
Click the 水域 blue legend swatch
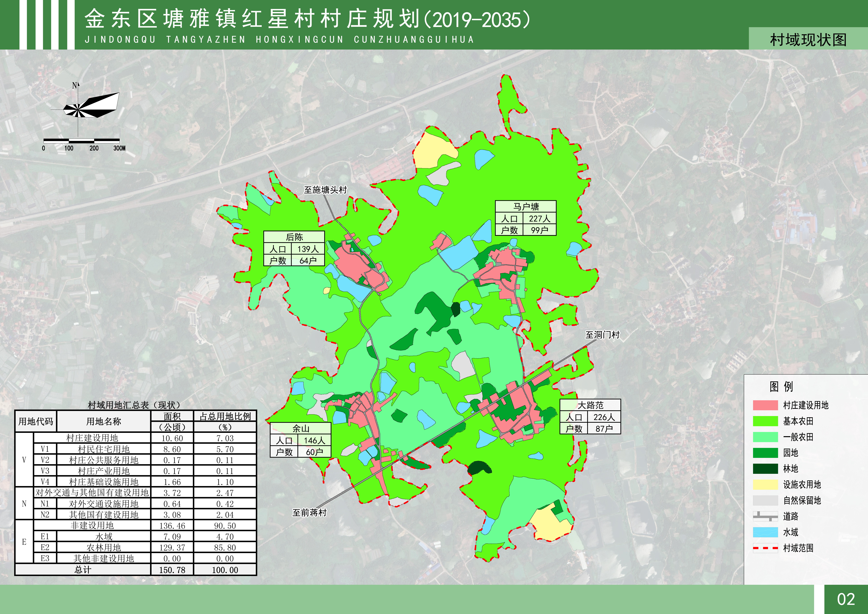[x=765, y=532]
